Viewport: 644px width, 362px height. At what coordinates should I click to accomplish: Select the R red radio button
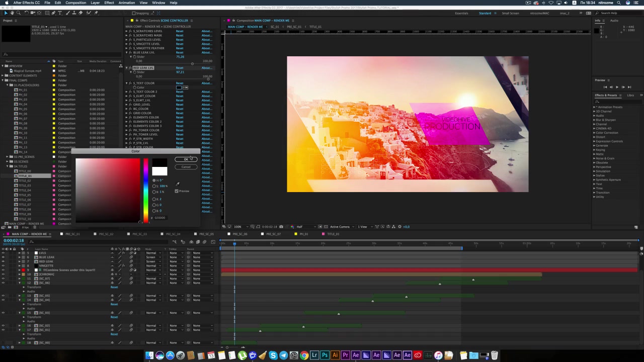[x=154, y=199]
